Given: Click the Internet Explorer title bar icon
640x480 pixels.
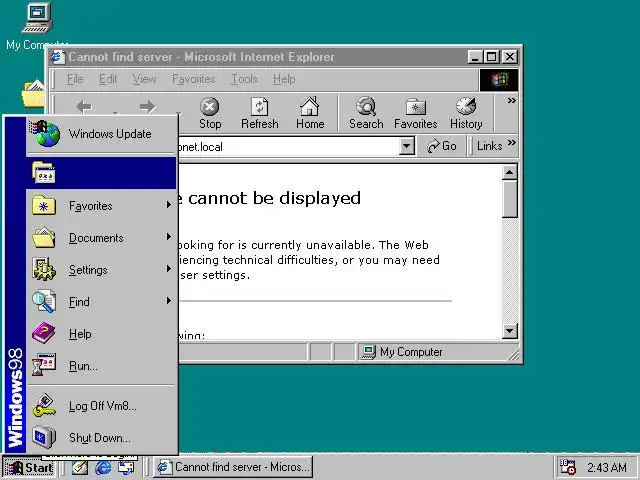Looking at the screenshot, I should click(x=57, y=57).
